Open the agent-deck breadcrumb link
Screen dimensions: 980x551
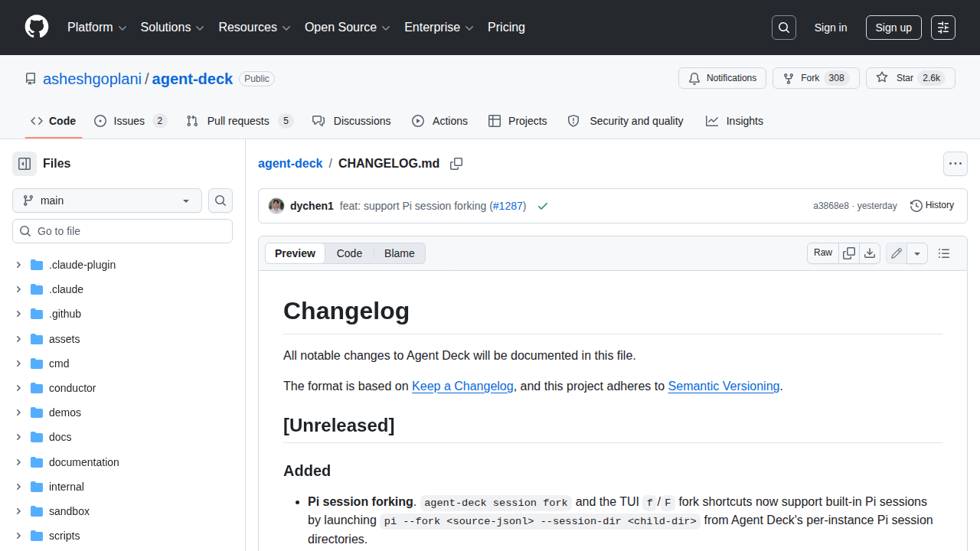coord(290,164)
